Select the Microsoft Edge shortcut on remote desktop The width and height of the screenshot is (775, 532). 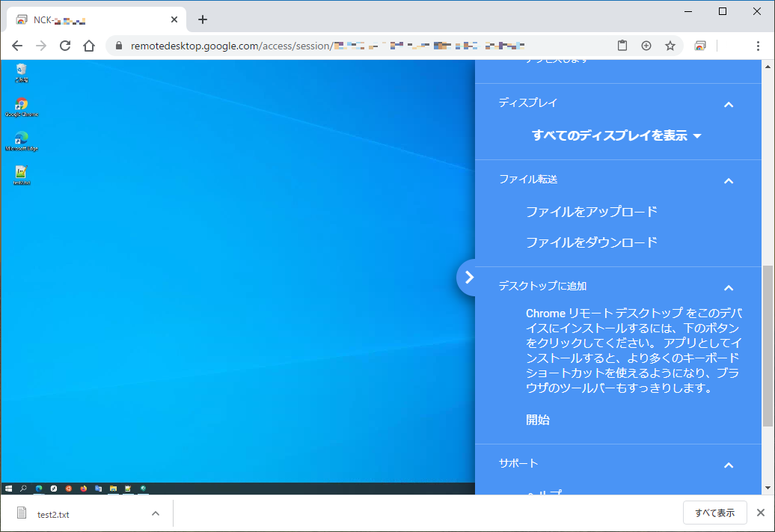[21, 141]
